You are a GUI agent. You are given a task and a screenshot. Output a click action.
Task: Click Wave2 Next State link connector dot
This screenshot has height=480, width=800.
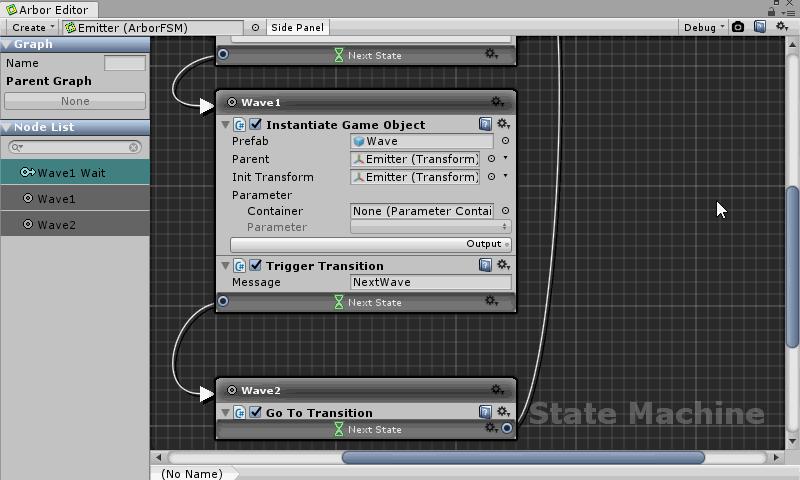(x=507, y=428)
